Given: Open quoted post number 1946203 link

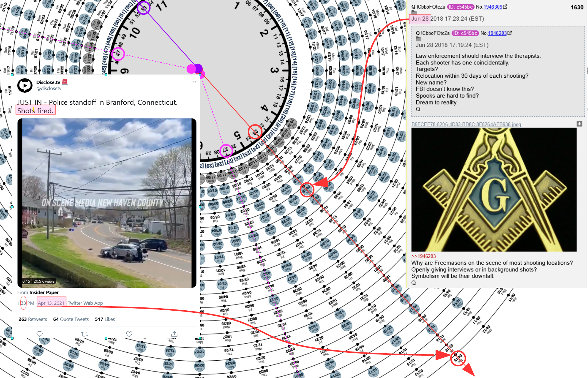Looking at the screenshot, I should [x=497, y=33].
